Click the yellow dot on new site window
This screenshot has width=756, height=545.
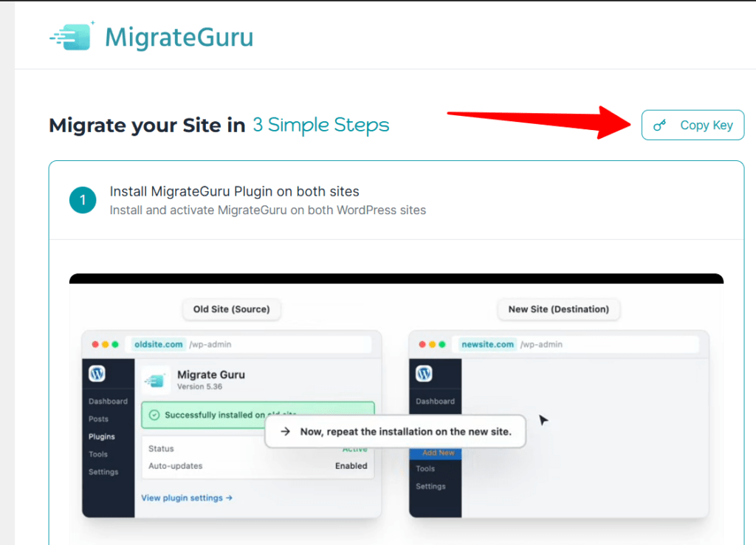[432, 344]
